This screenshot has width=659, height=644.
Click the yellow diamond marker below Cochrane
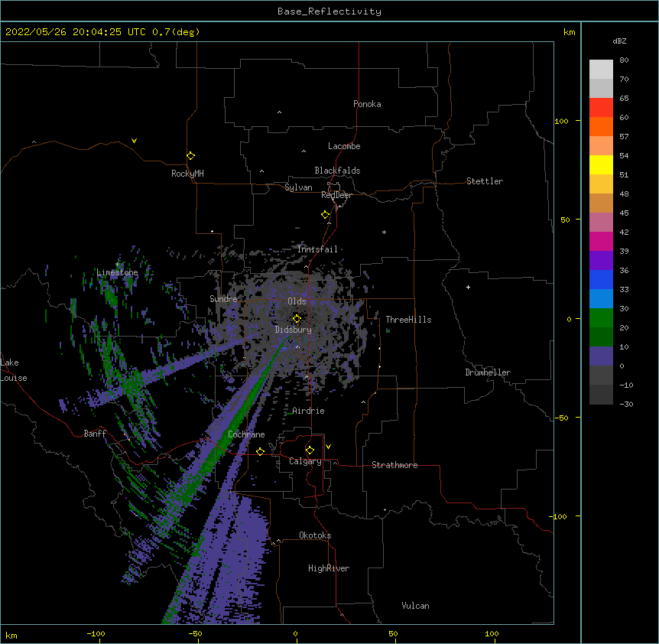coord(260,451)
